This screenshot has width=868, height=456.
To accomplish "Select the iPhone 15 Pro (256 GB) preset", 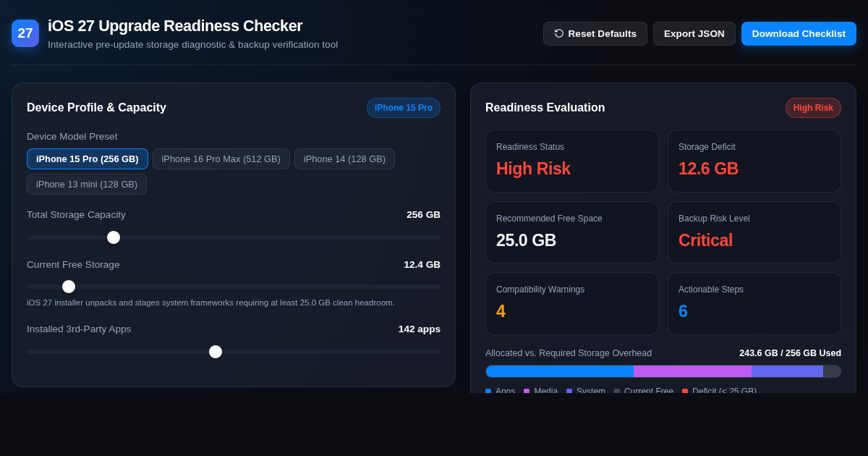I will pos(88,159).
